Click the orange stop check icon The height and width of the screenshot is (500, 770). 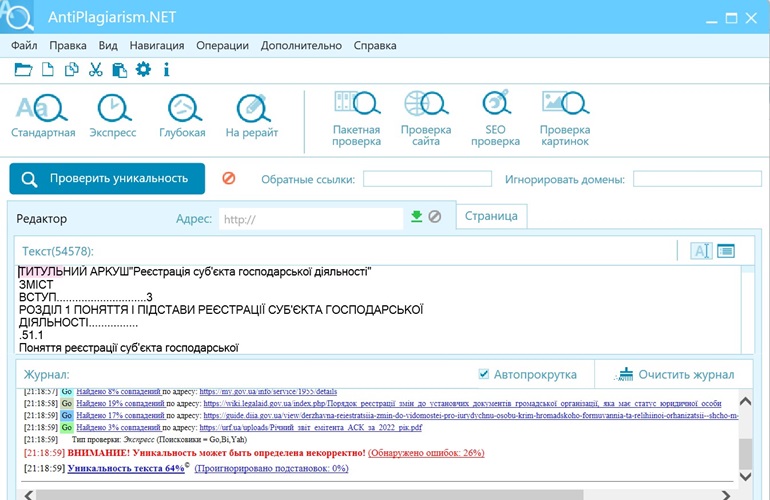(x=228, y=178)
